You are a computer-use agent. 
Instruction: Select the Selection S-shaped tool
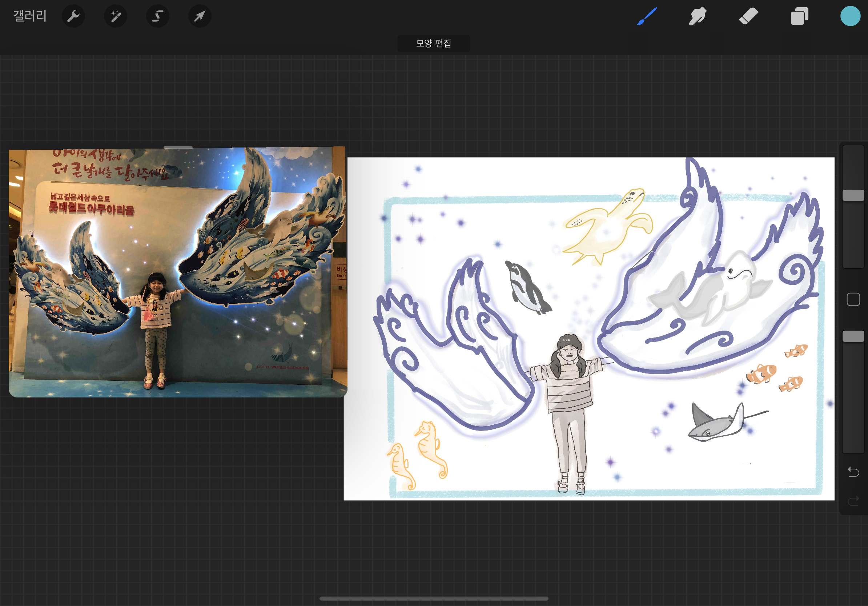coord(158,16)
